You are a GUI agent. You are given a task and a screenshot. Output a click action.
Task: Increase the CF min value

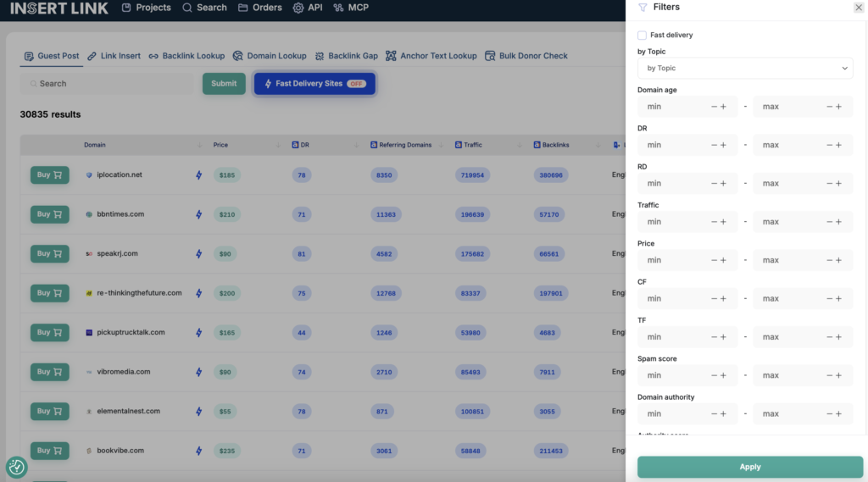[723, 299]
